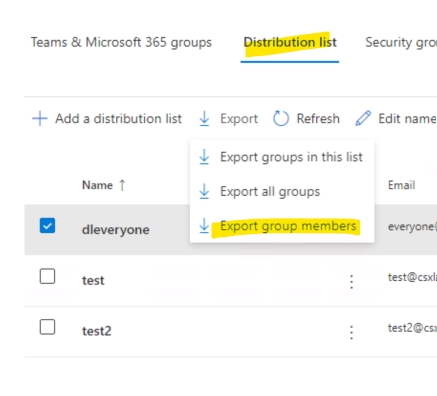Click the plus icon for adding a distribution list
Image resolution: width=437 pixels, height=396 pixels.
(40, 119)
